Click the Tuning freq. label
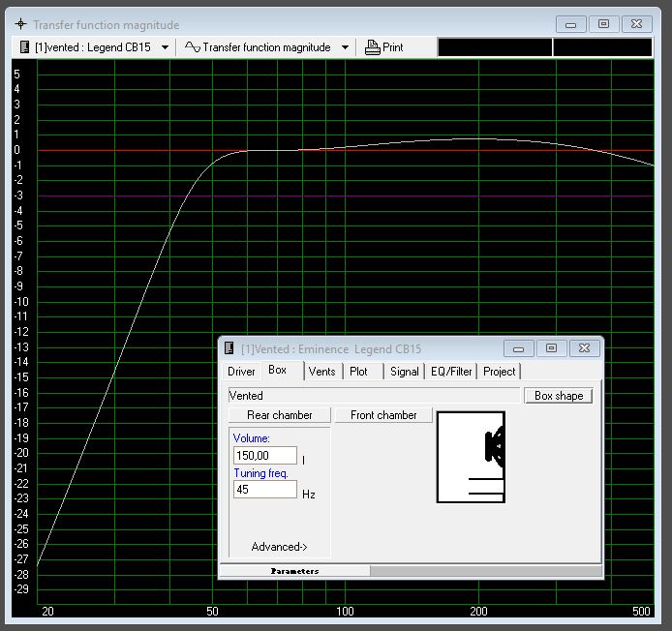This screenshot has width=672, height=631. tap(260, 473)
